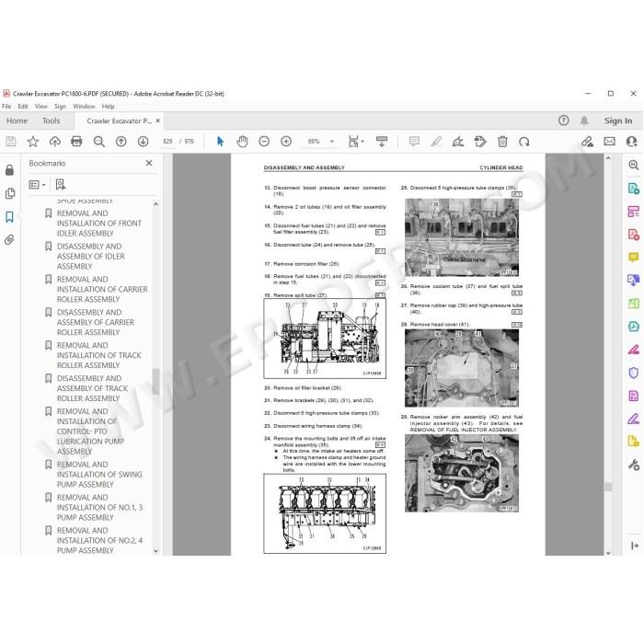Send file by email envelope icon
This screenshot has width=644, height=644.
pos(609,142)
